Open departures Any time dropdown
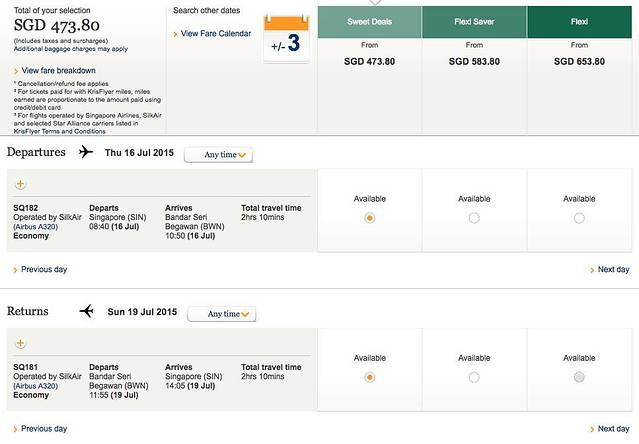Viewport: 639px width, 444px height. tap(227, 155)
